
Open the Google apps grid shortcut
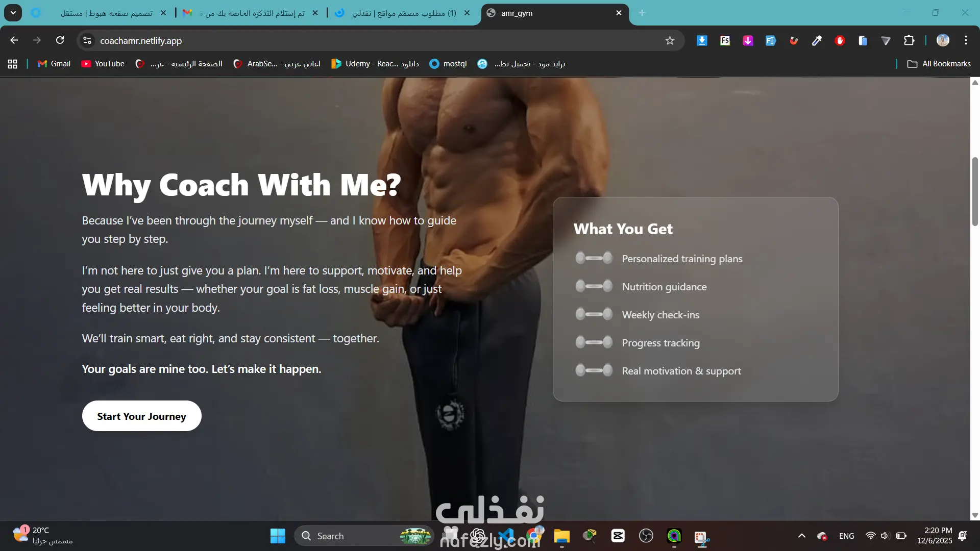pos(13,64)
